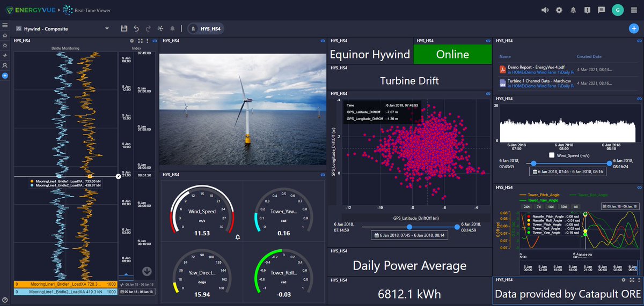Image resolution: width=644 pixels, height=306 pixels.
Task: Select All range in tower angles chart
Action: [x=575, y=206]
